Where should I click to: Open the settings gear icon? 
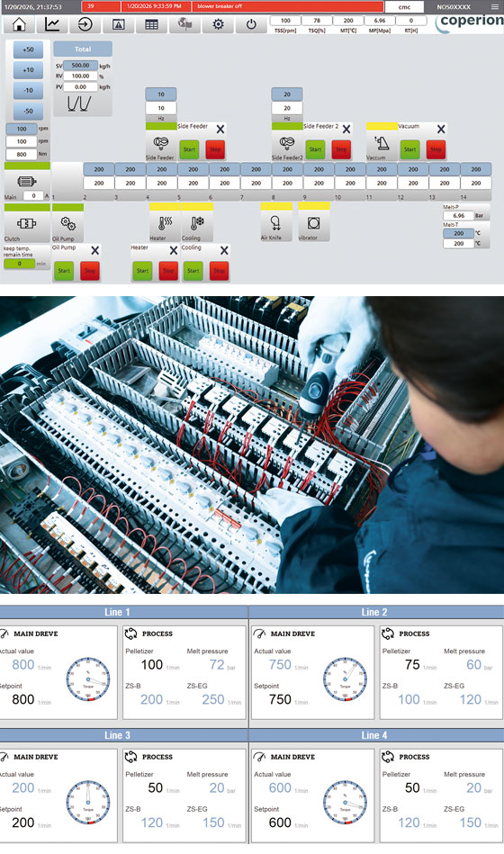218,24
